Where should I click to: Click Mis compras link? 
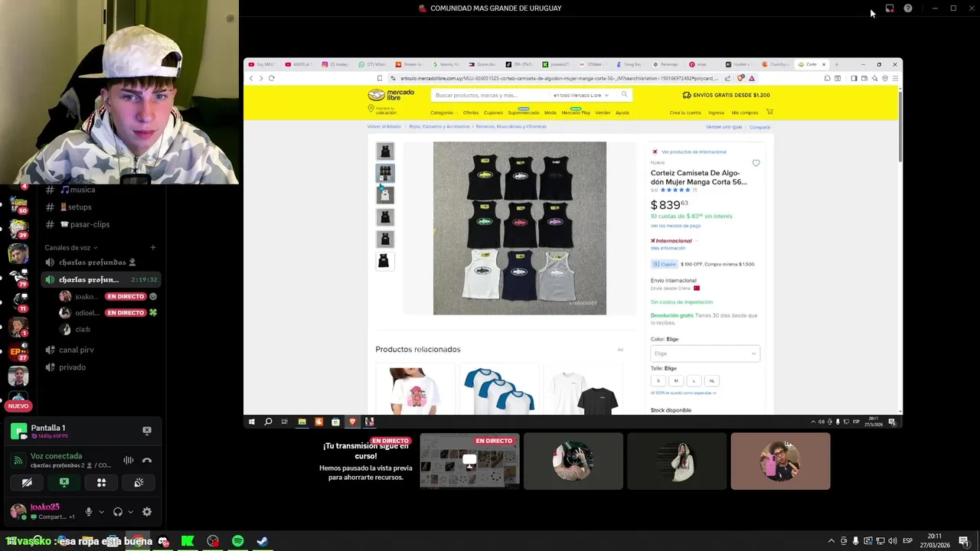tap(745, 112)
